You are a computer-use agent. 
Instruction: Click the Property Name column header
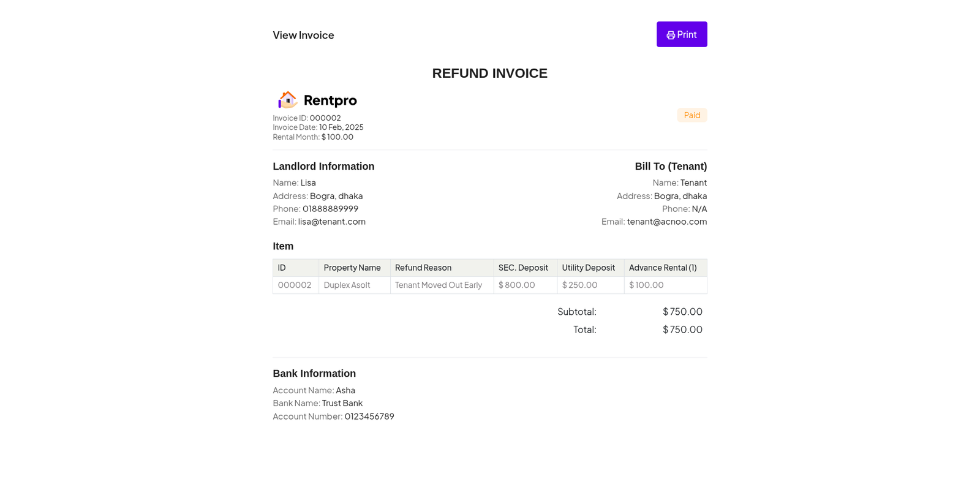coord(352,268)
